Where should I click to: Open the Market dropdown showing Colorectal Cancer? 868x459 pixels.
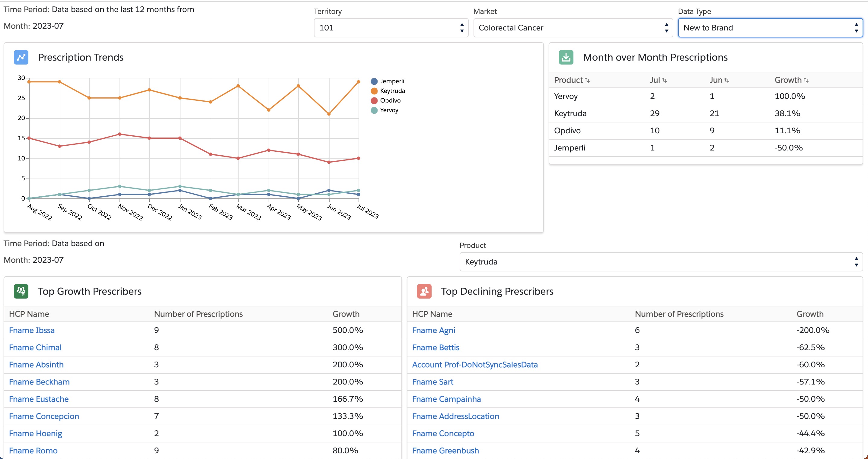[x=573, y=28]
